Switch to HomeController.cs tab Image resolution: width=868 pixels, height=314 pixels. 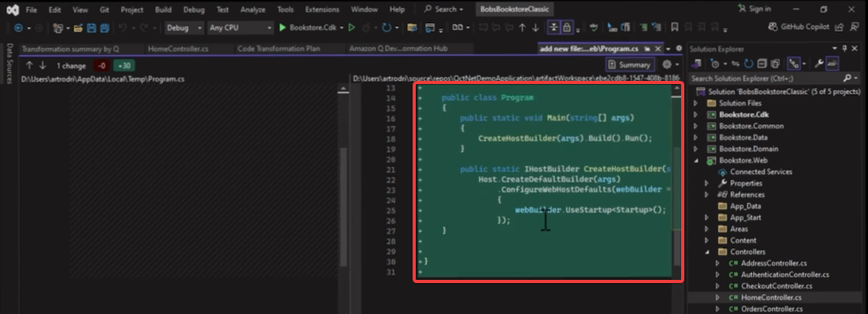pyautogui.click(x=178, y=48)
